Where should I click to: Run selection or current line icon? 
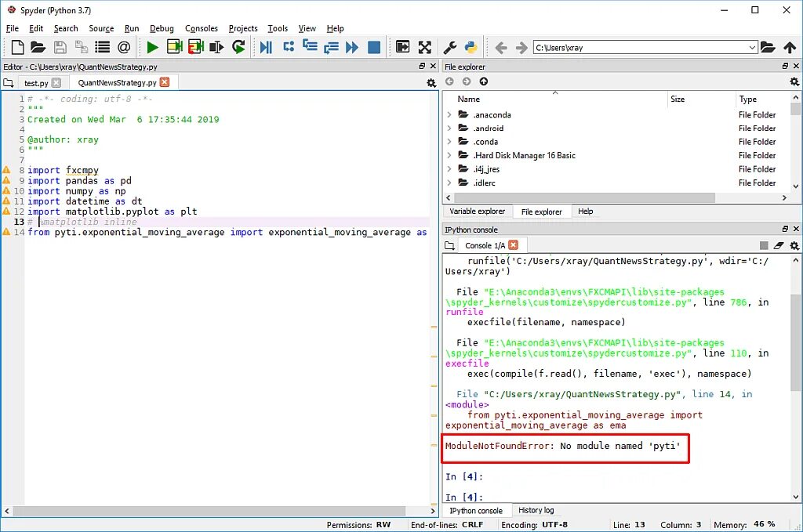[x=216, y=48]
